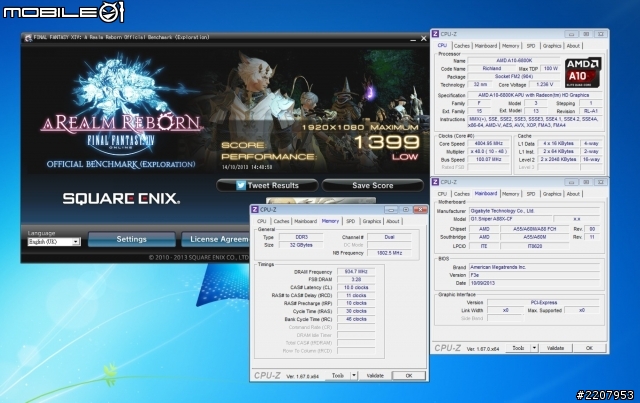This screenshot has height=403, width=640.
Task: Click the memory Type value DDR3
Action: coord(301,237)
